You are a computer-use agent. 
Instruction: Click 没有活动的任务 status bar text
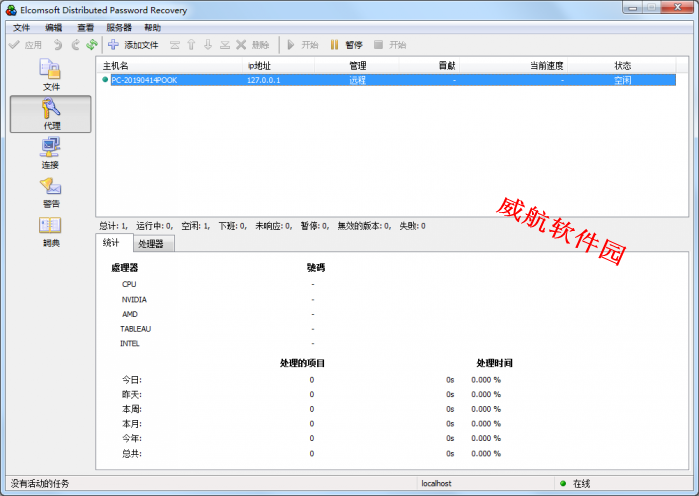point(40,484)
